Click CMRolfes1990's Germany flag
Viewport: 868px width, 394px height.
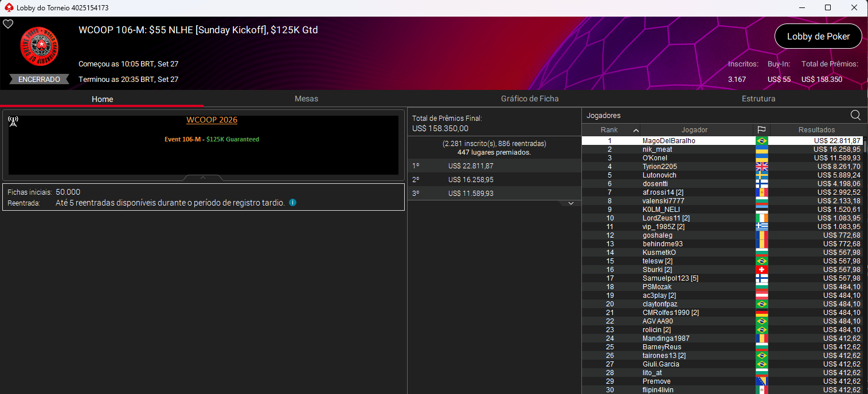pos(762,313)
